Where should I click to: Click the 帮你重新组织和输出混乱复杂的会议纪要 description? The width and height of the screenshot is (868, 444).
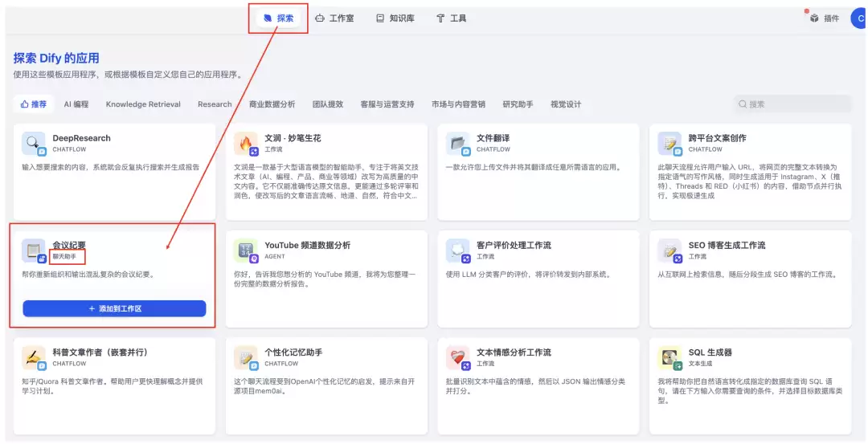pyautogui.click(x=88, y=275)
